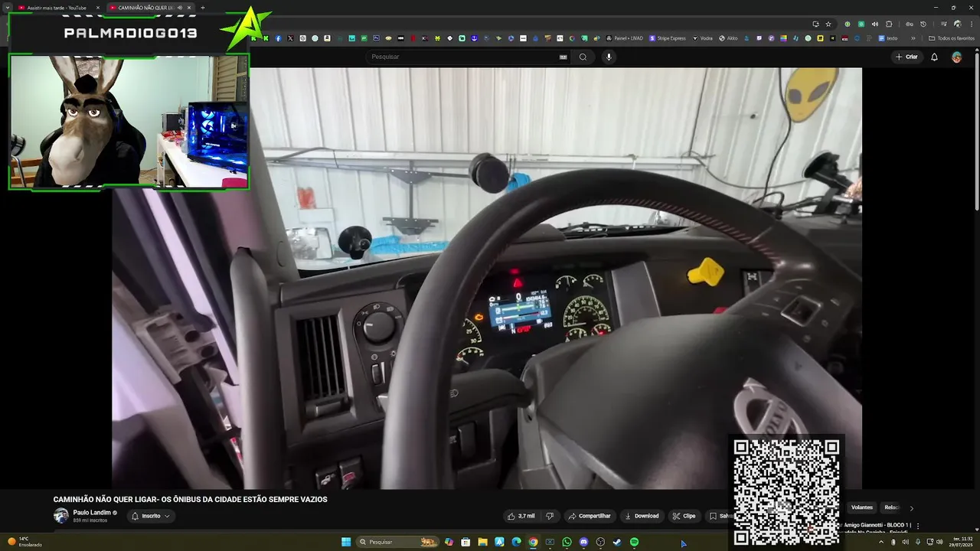
Task: Click the Compartilhar share button
Action: point(590,516)
